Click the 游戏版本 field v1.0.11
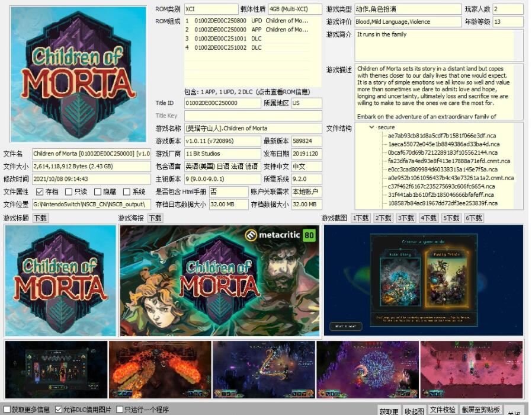The width and height of the screenshot is (532, 415). point(223,141)
